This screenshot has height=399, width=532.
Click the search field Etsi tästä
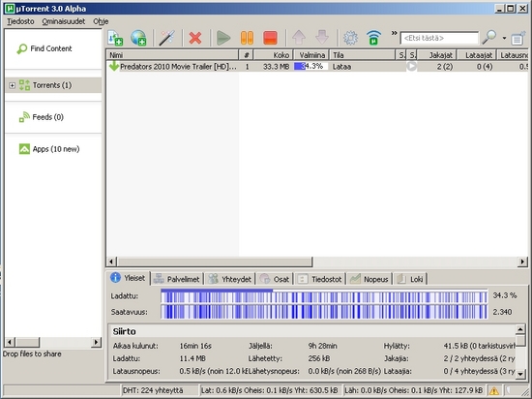439,38
